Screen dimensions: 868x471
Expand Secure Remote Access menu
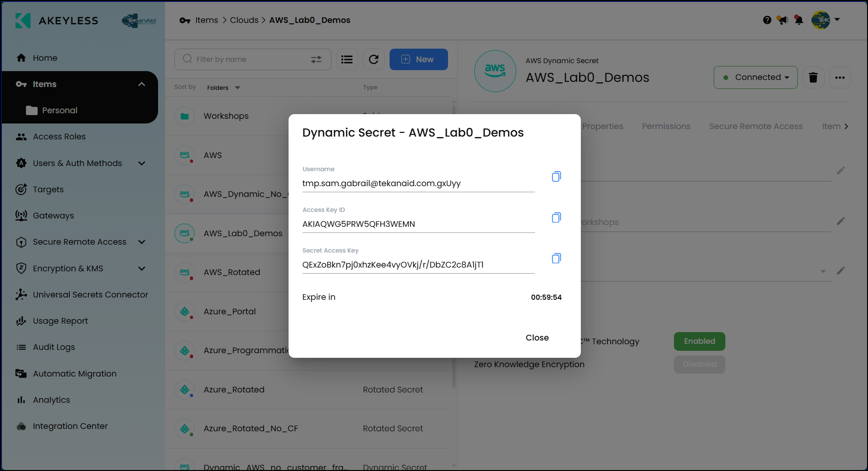tap(142, 242)
